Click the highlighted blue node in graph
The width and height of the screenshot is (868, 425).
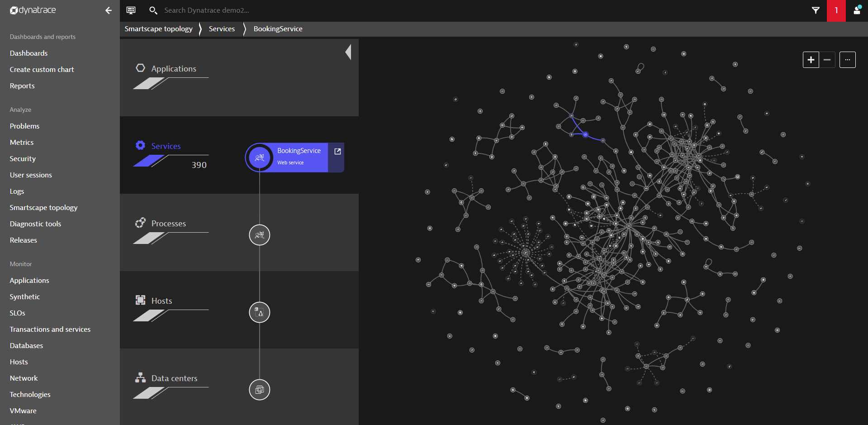click(585, 134)
